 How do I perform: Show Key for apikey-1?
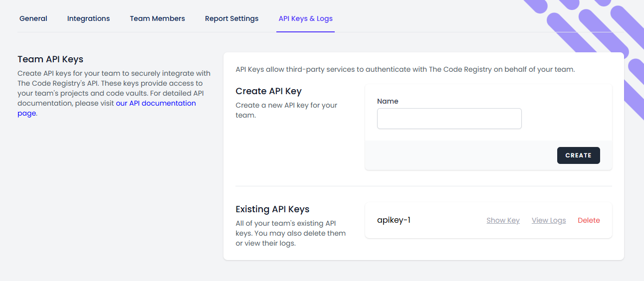point(503,220)
